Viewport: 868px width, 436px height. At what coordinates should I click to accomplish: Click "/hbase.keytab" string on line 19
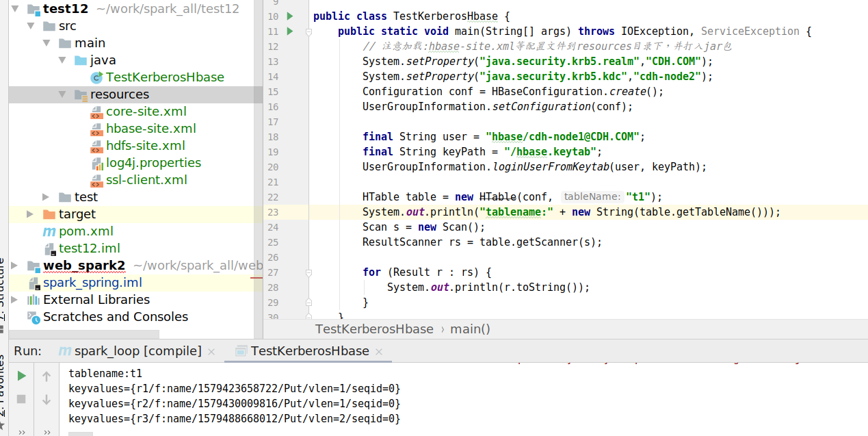(x=553, y=152)
